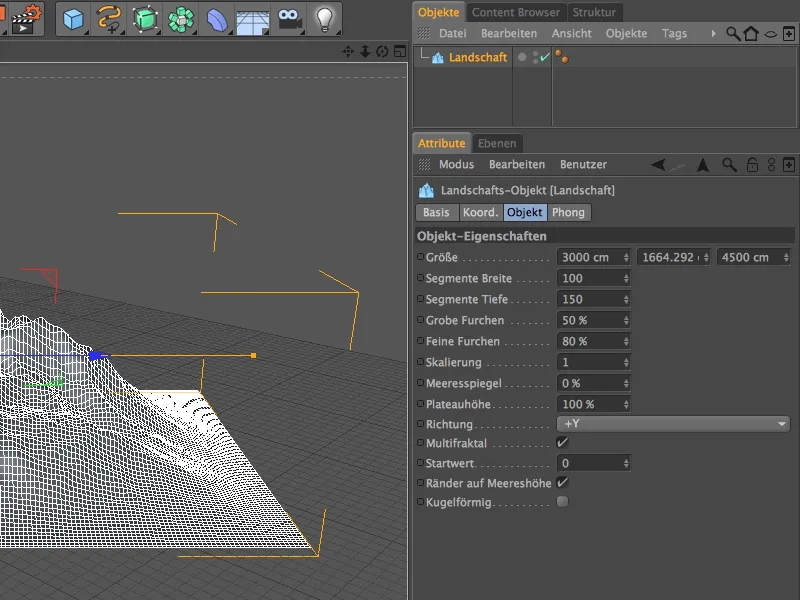Click the Startwert stepper arrows

click(x=626, y=463)
